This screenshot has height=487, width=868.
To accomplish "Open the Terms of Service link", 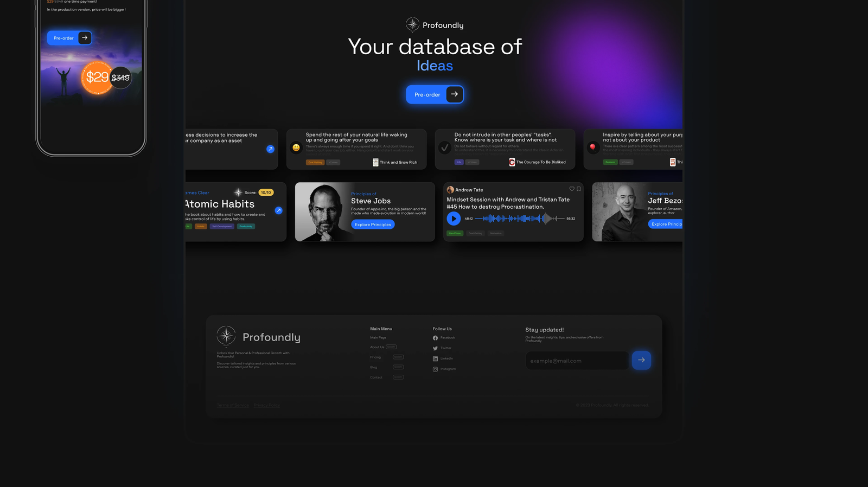I will click(x=233, y=405).
